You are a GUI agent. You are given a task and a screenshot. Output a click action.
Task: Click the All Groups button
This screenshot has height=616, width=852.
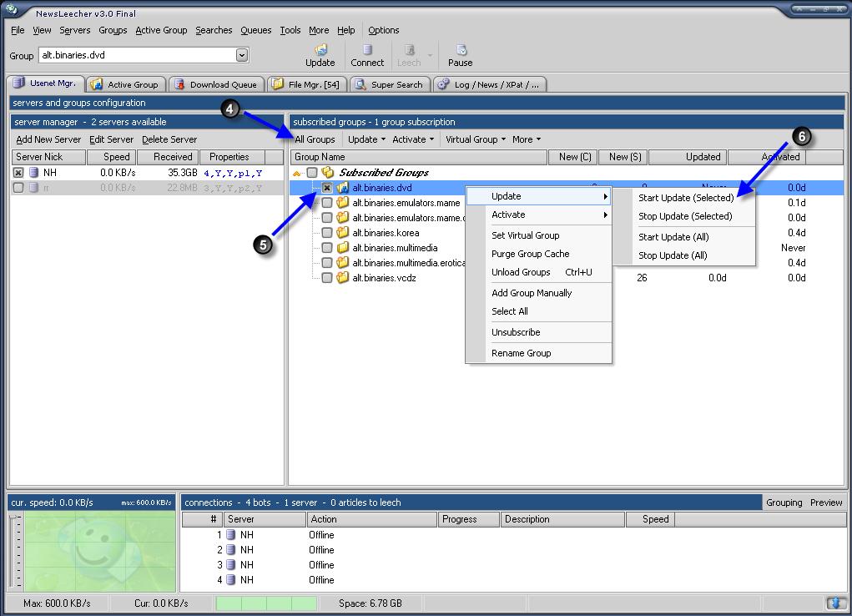coord(315,139)
